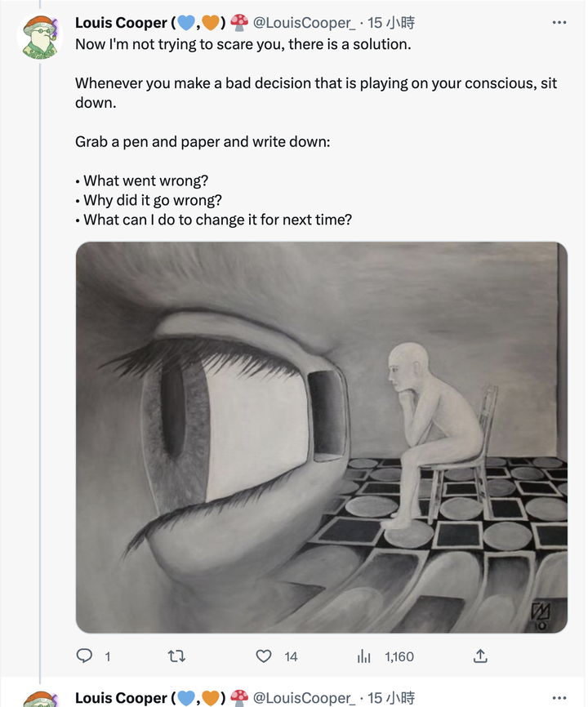The width and height of the screenshot is (588, 707).
Task: Click the partially visible avatar of bottom tweet
Action: pos(40,699)
